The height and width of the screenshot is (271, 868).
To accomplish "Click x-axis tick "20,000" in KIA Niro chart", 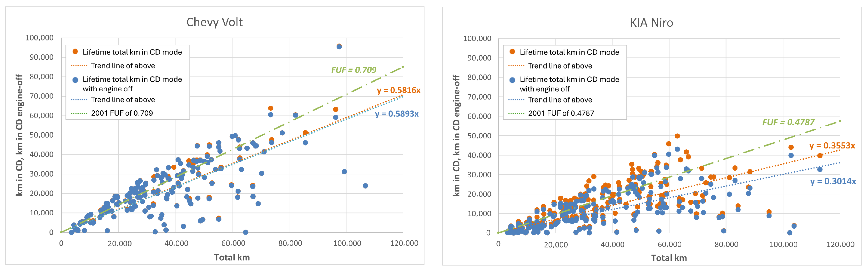I will point(556,244).
